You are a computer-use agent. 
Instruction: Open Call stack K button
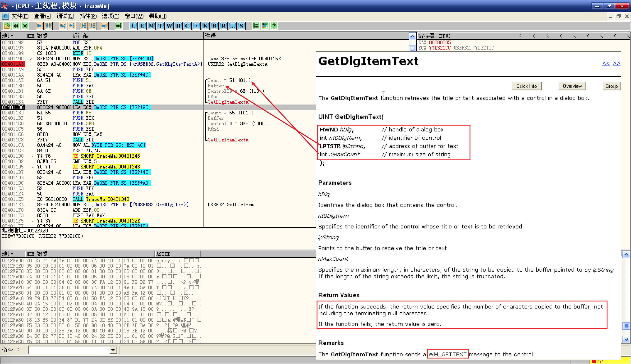point(205,26)
